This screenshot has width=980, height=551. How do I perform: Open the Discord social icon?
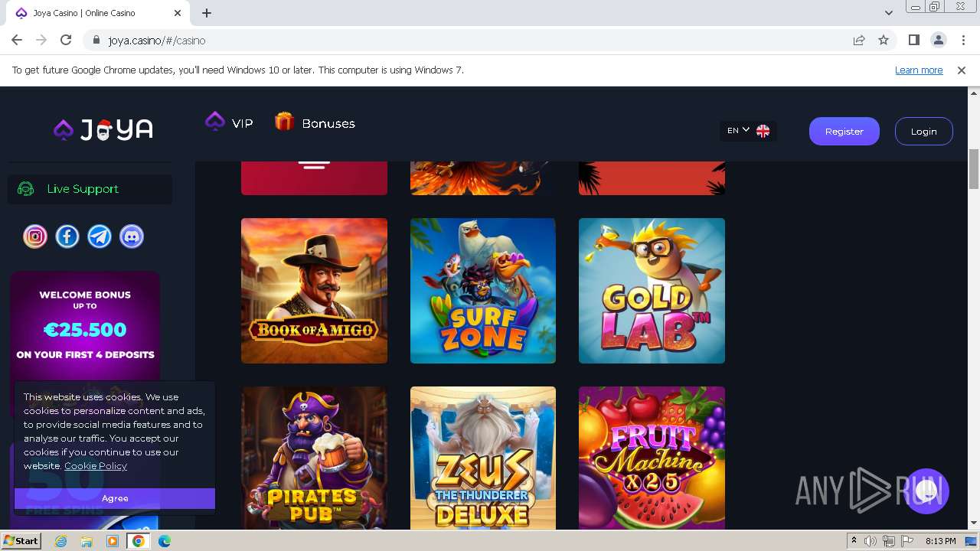click(132, 236)
